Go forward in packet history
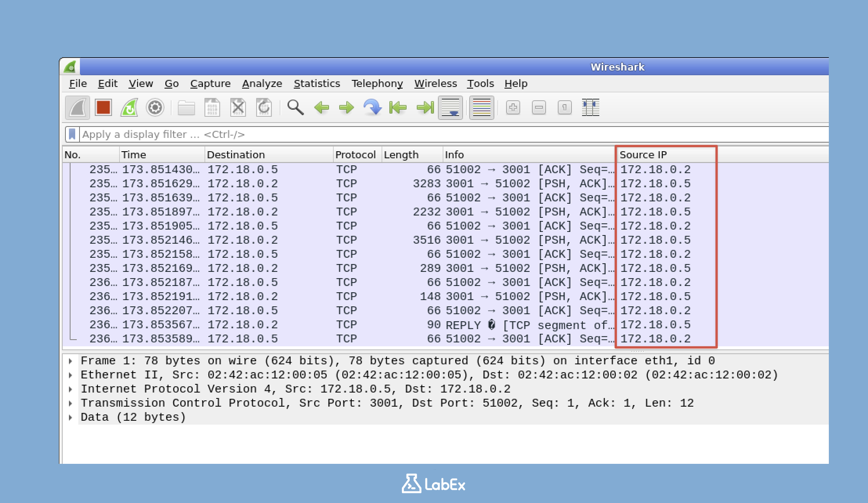This screenshot has width=868, height=503. pos(347,107)
